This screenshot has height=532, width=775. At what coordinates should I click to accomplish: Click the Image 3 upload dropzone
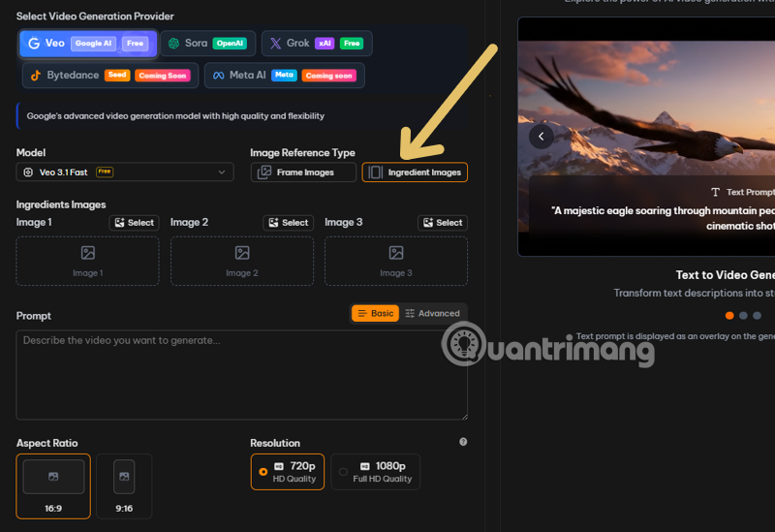click(x=396, y=261)
